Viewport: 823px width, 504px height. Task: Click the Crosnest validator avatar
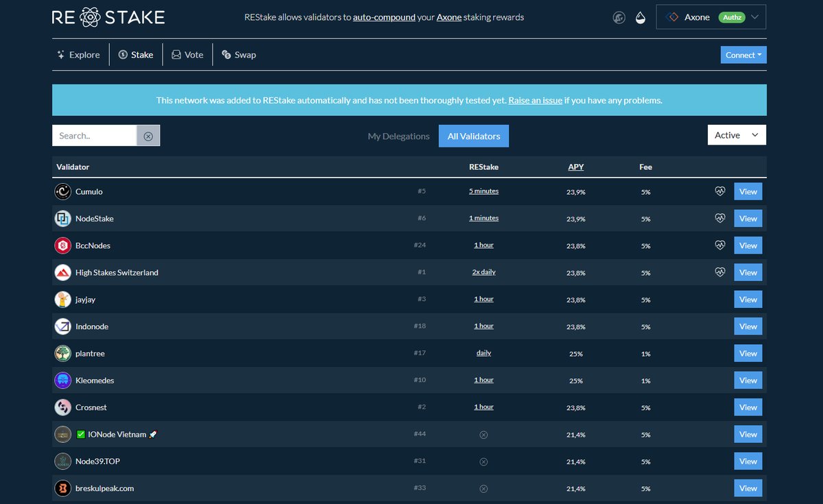point(62,407)
